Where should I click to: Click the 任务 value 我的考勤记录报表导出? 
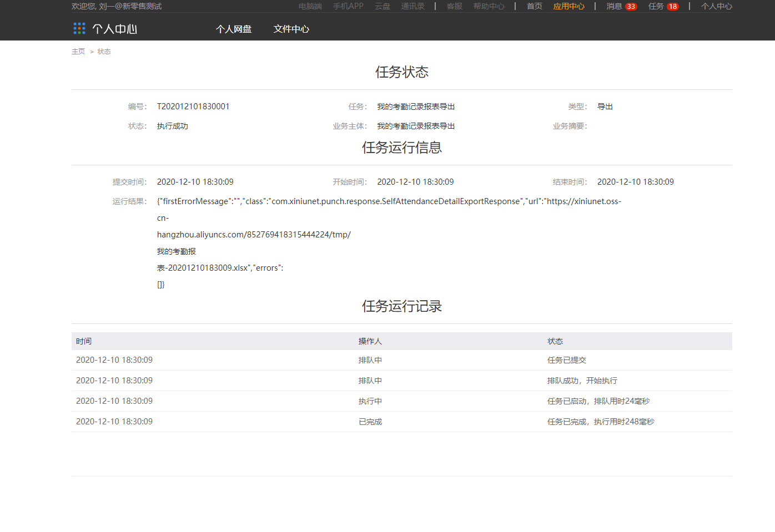pyautogui.click(x=416, y=107)
